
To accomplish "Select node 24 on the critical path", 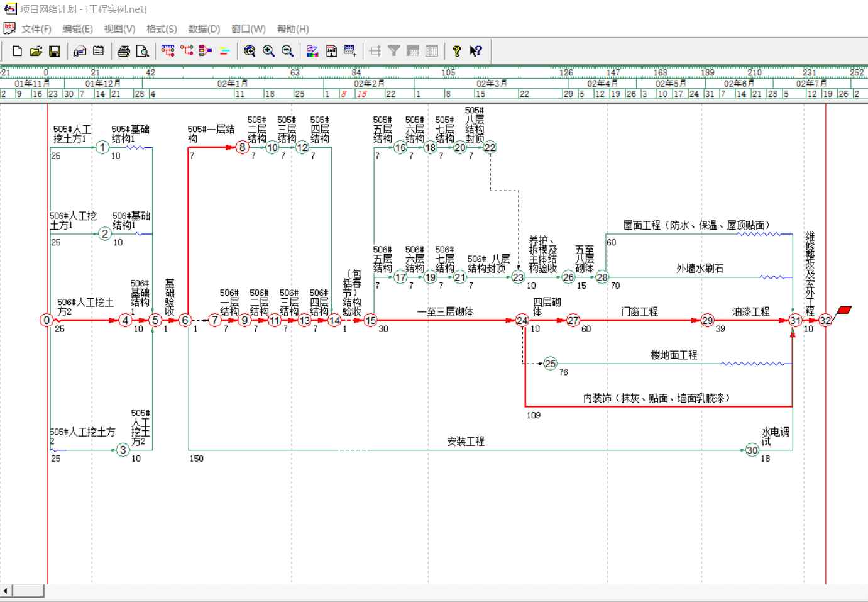I will coord(522,320).
